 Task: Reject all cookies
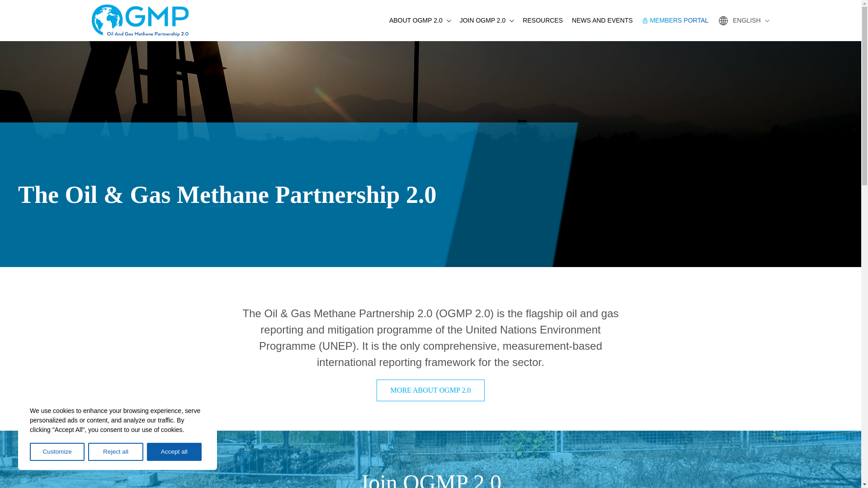click(x=116, y=452)
